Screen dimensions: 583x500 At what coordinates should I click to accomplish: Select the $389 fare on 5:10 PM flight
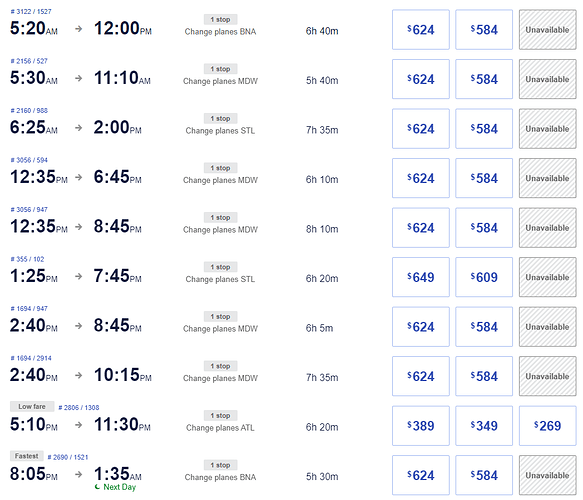pos(421,426)
